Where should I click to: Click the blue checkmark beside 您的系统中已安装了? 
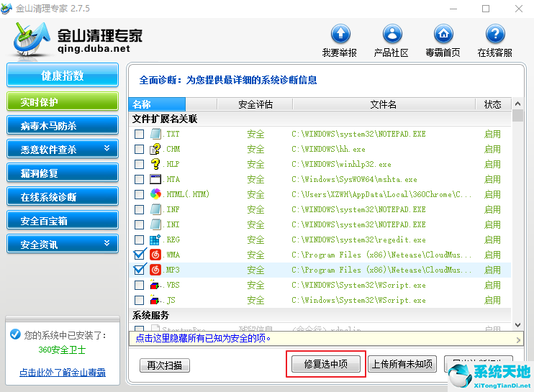coord(15,334)
